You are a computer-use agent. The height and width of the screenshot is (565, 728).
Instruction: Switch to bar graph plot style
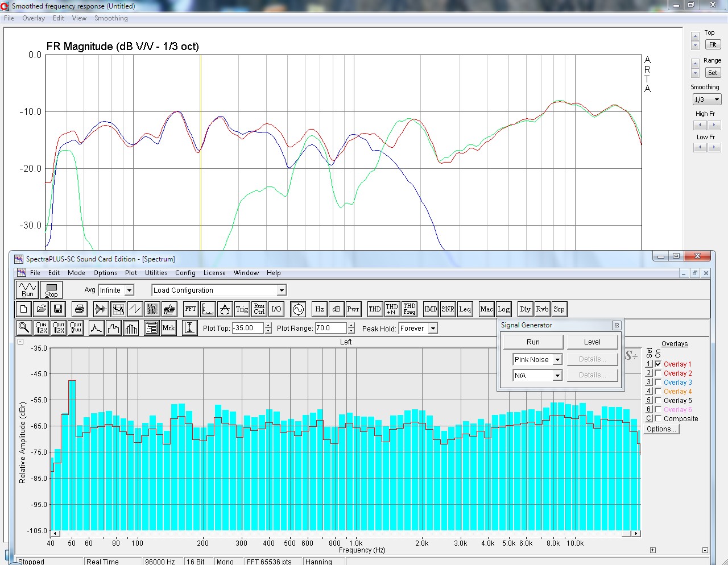coord(131,328)
